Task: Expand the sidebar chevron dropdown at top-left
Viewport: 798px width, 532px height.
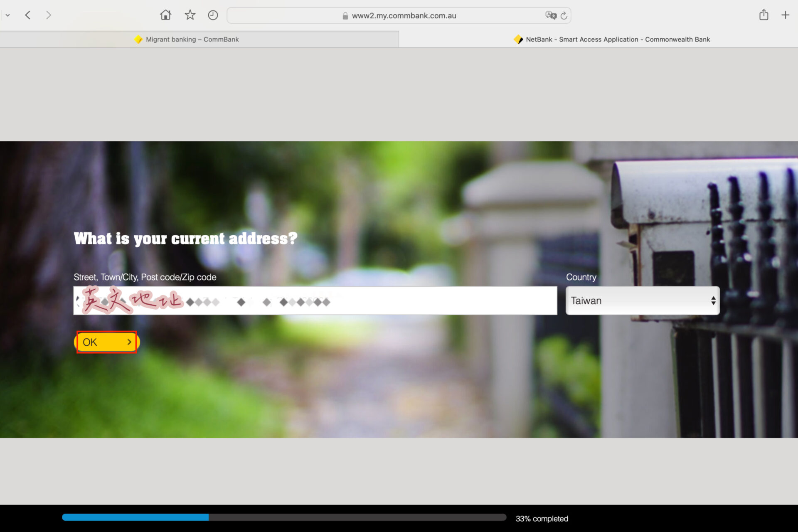Action: pyautogui.click(x=7, y=15)
